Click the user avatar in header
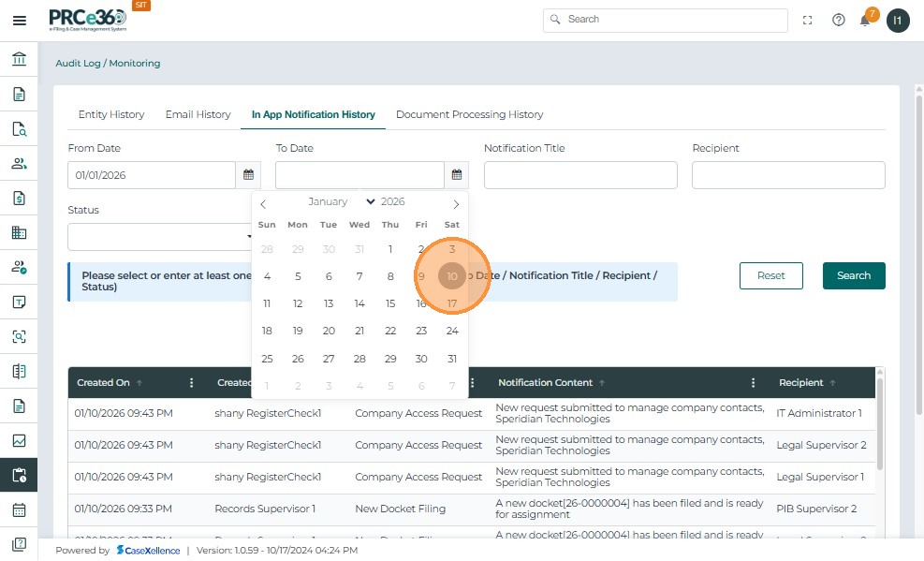This screenshot has height=561, width=924. pos(898,21)
